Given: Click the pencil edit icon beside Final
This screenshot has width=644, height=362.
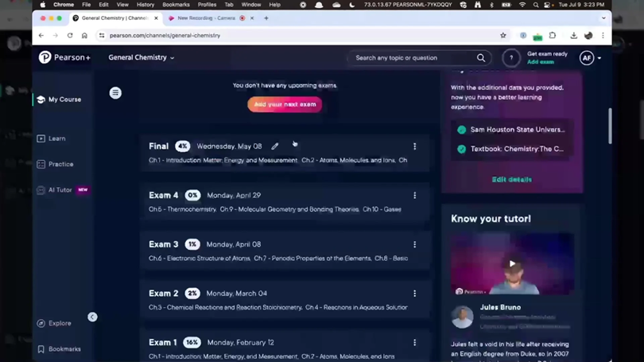Looking at the screenshot, I should point(275,146).
